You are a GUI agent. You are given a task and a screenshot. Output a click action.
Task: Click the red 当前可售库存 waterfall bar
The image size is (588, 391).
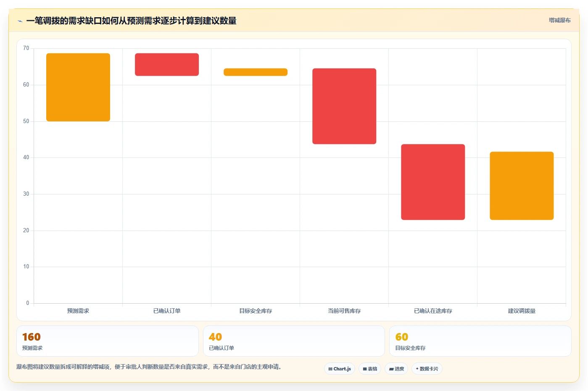344,106
